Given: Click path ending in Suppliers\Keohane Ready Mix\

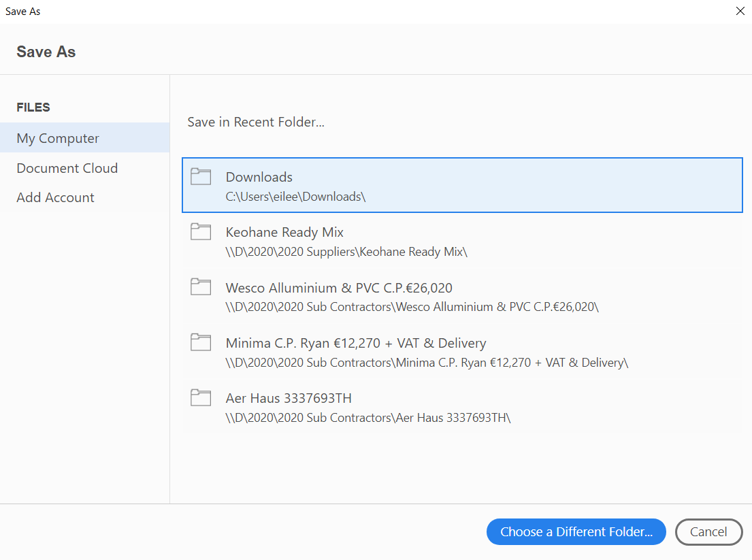Looking at the screenshot, I should coord(346,252).
